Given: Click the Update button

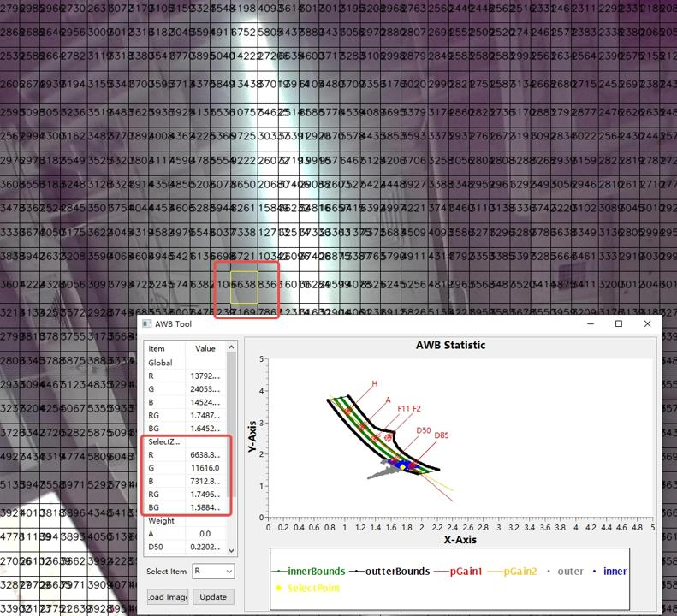Looking at the screenshot, I should point(213,596).
